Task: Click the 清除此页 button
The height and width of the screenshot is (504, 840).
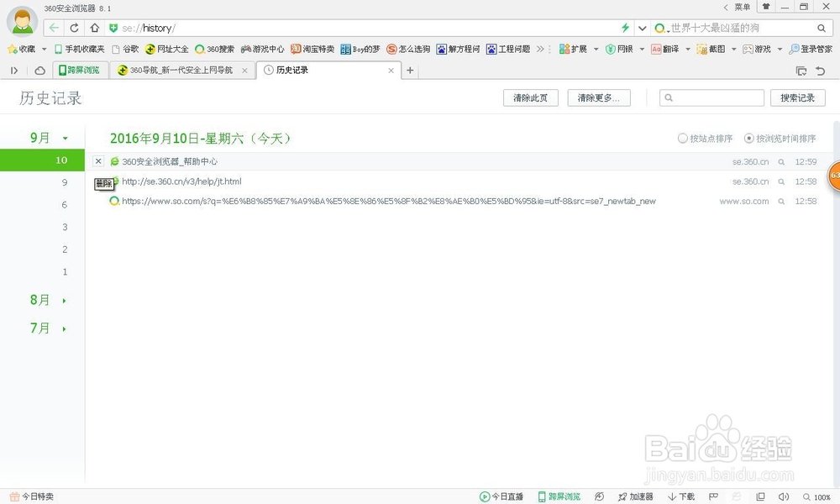Action: pyautogui.click(x=530, y=97)
